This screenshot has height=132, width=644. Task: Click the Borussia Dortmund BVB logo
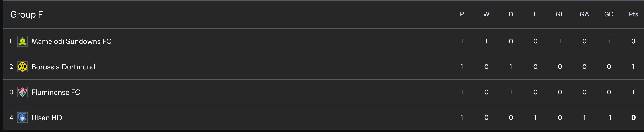tap(23, 67)
